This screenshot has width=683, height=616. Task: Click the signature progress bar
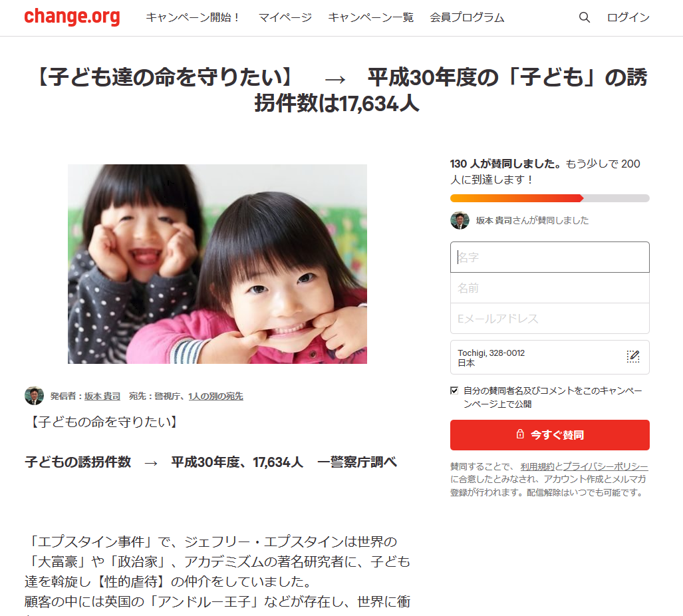[x=550, y=198]
